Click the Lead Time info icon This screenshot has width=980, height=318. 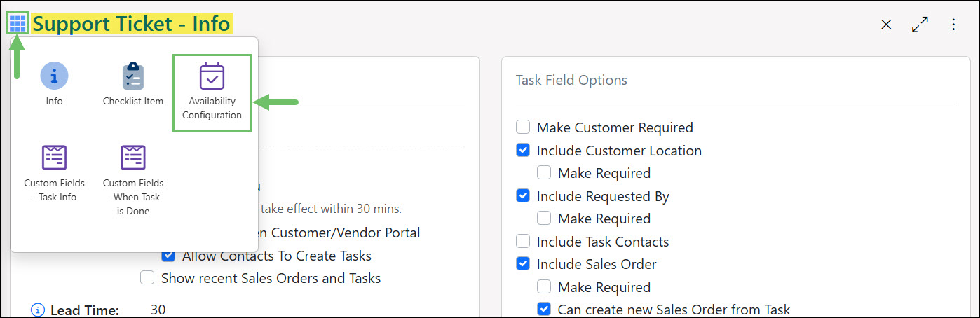(39, 310)
